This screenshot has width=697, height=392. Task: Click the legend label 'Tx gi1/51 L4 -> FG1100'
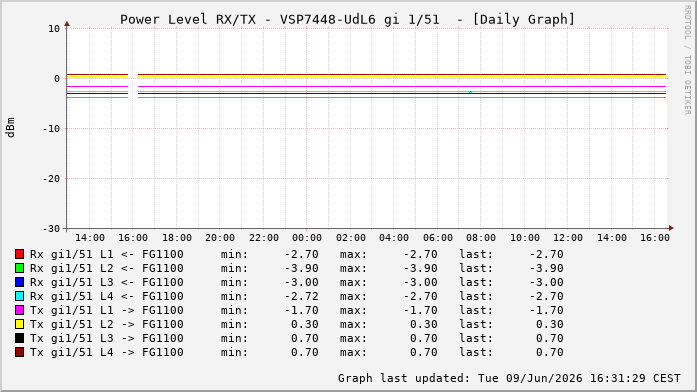click(107, 352)
